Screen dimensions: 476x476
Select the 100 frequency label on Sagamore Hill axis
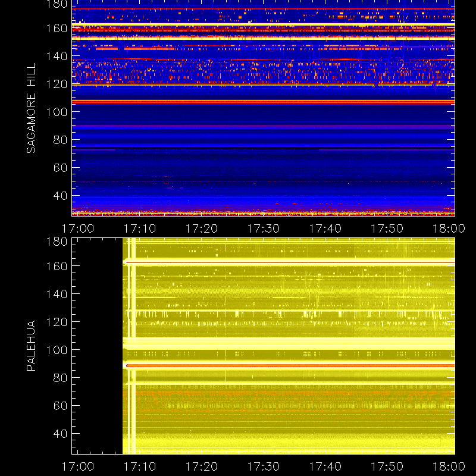tap(57, 112)
